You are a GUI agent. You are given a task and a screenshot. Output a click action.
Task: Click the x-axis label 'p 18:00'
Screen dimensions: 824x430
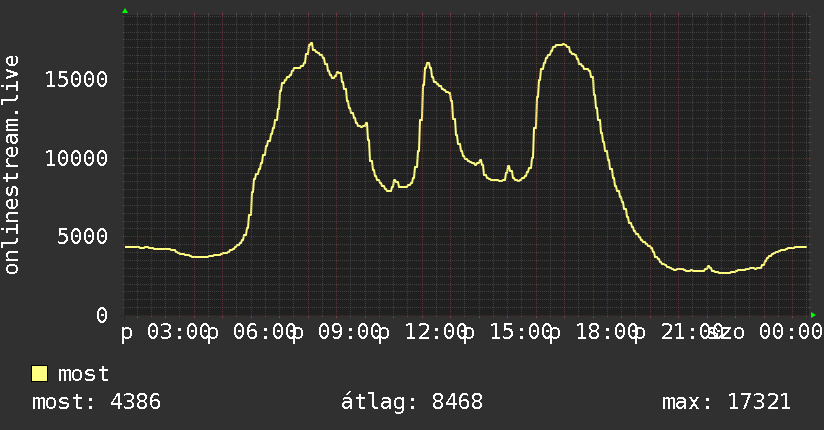594,332
